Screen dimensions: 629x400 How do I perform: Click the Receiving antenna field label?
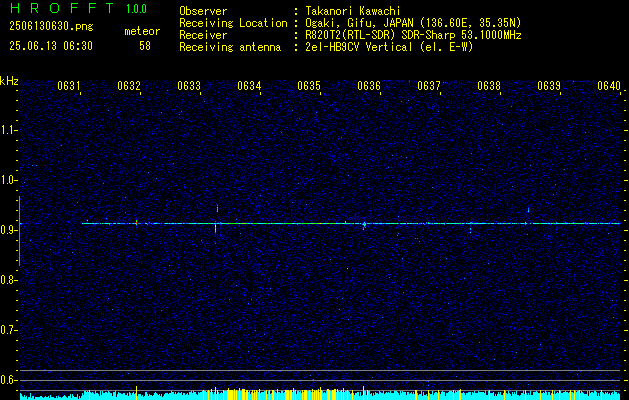(x=230, y=47)
